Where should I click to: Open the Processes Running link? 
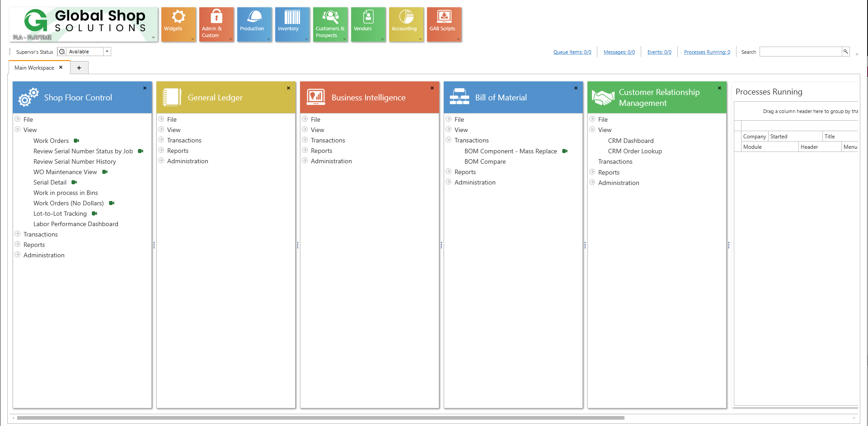pyautogui.click(x=707, y=52)
